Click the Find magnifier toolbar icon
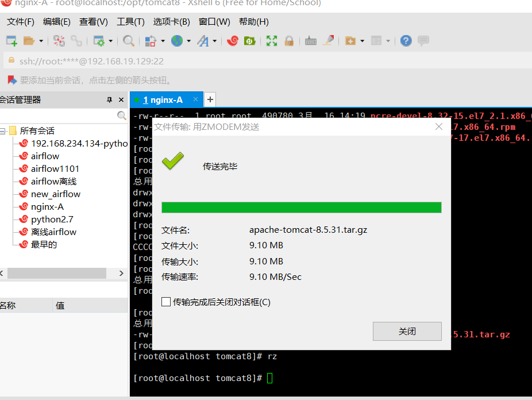The width and height of the screenshot is (532, 400). pos(129,41)
